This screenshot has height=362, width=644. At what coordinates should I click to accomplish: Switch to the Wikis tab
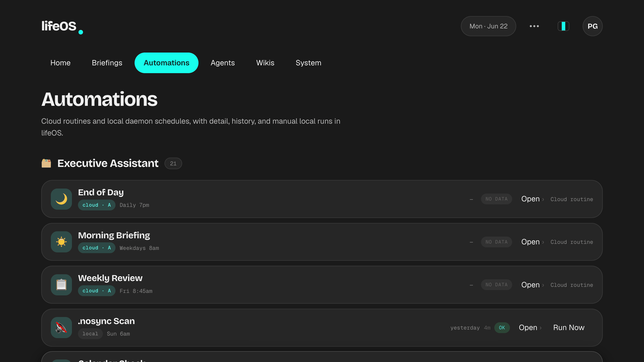tap(265, 63)
